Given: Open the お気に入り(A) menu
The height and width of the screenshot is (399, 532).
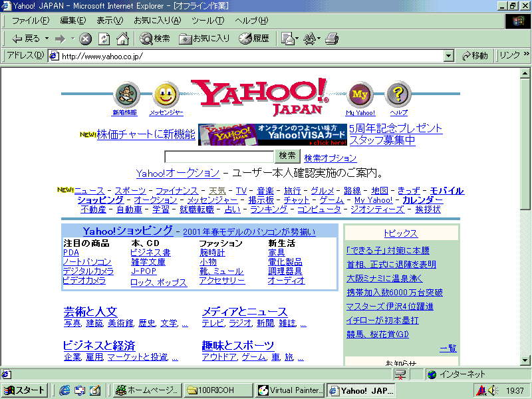Looking at the screenshot, I should click(158, 21).
